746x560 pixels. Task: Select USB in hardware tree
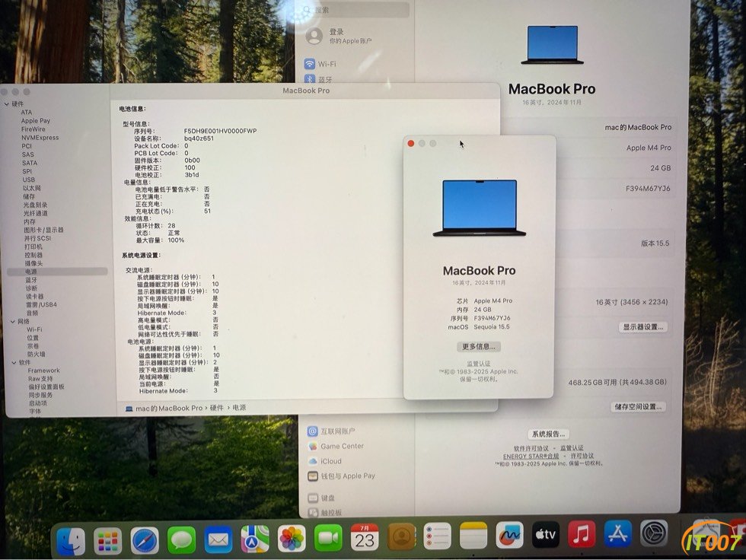[29, 180]
